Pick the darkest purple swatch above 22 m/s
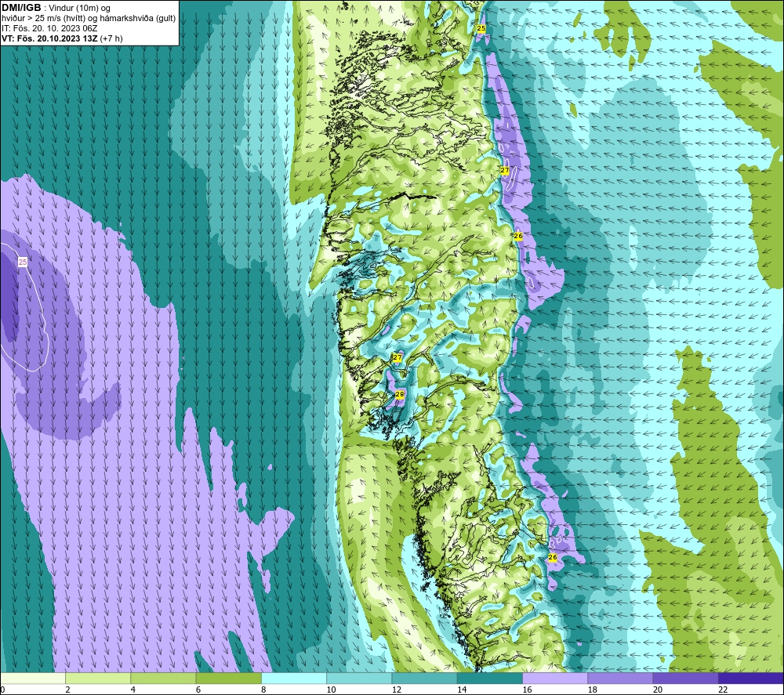Viewport: 784px width, 695px height. click(x=751, y=678)
